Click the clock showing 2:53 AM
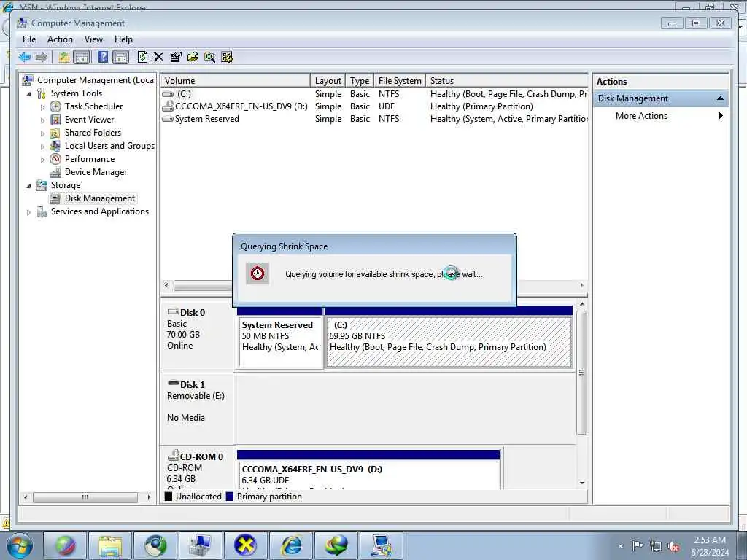Screen dimensions: 747x560 pyautogui.click(x=710, y=545)
